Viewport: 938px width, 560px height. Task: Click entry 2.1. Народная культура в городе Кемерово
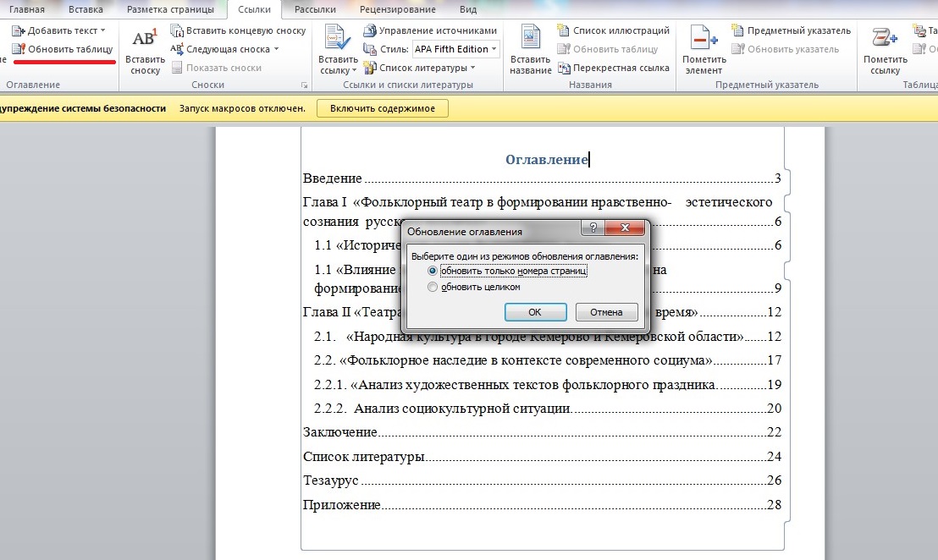pos(548,337)
